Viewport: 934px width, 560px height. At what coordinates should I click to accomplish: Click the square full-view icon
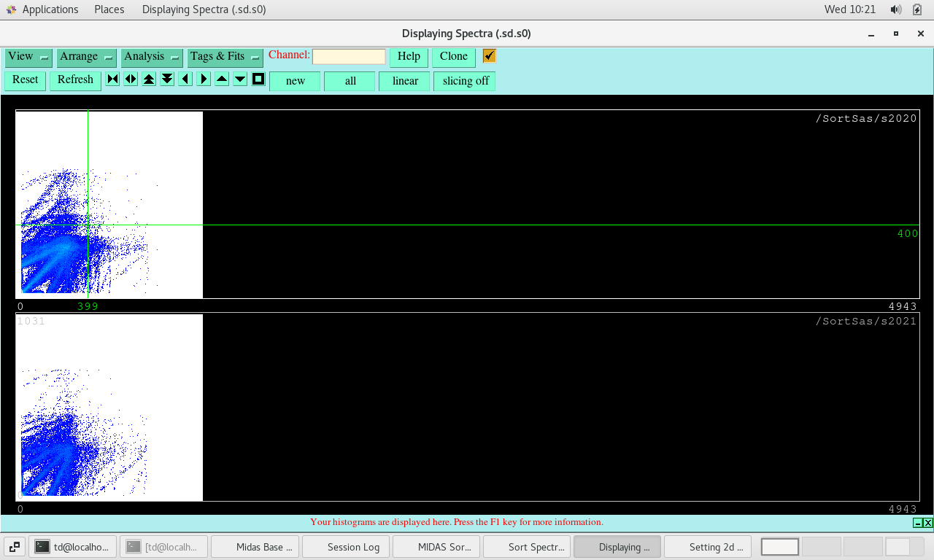(x=258, y=79)
